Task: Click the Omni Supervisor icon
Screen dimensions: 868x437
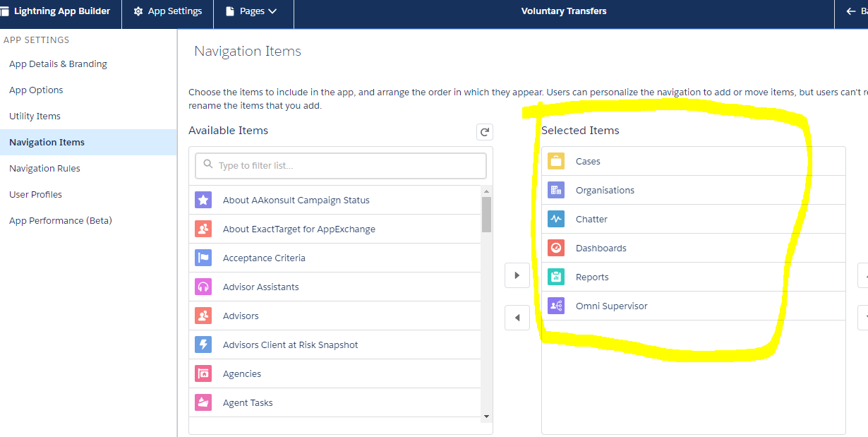Action: pyautogui.click(x=556, y=306)
